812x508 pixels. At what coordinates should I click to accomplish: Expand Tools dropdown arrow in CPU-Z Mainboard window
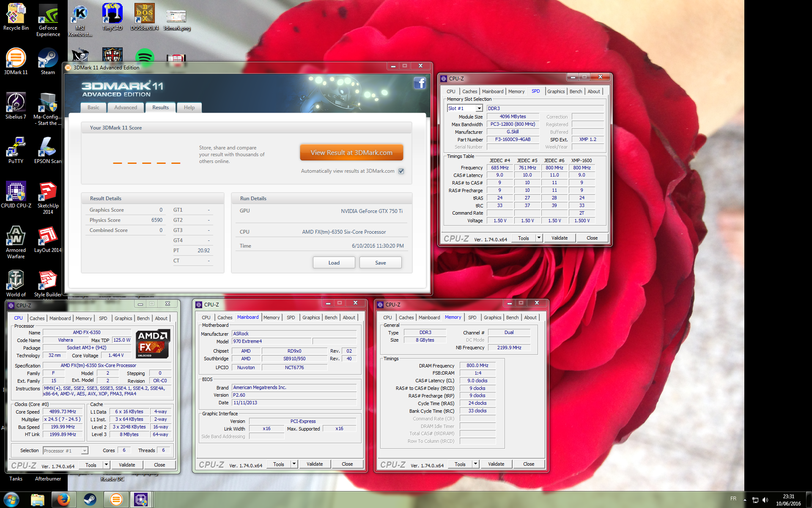pyautogui.click(x=294, y=464)
